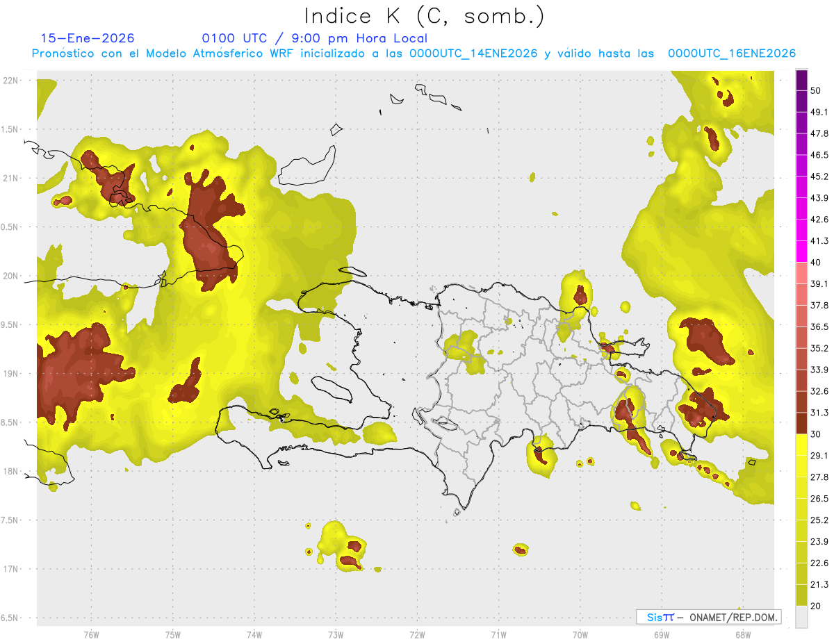Select the latitude label "21N"
Screen dimensions: 834x644
(x=10, y=178)
